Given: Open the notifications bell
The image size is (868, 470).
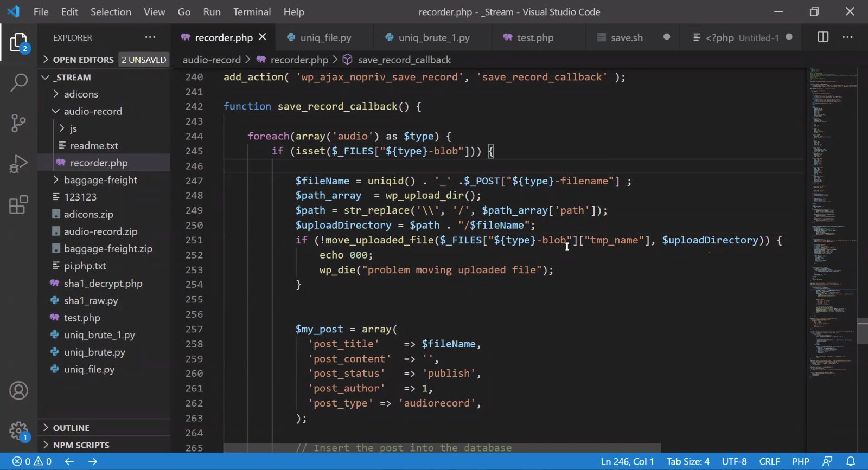Looking at the screenshot, I should 851,461.
